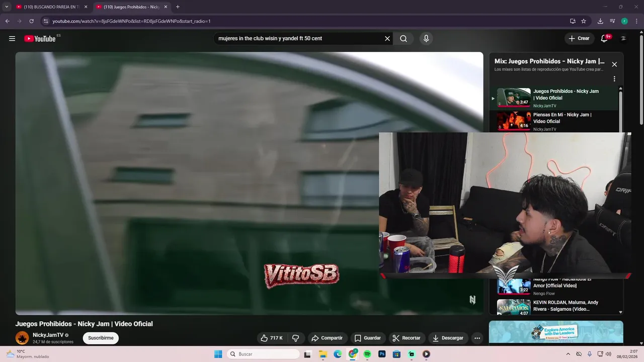
Task: Play Piensas En Mi thumbnail in the playlist
Action: (x=514, y=121)
